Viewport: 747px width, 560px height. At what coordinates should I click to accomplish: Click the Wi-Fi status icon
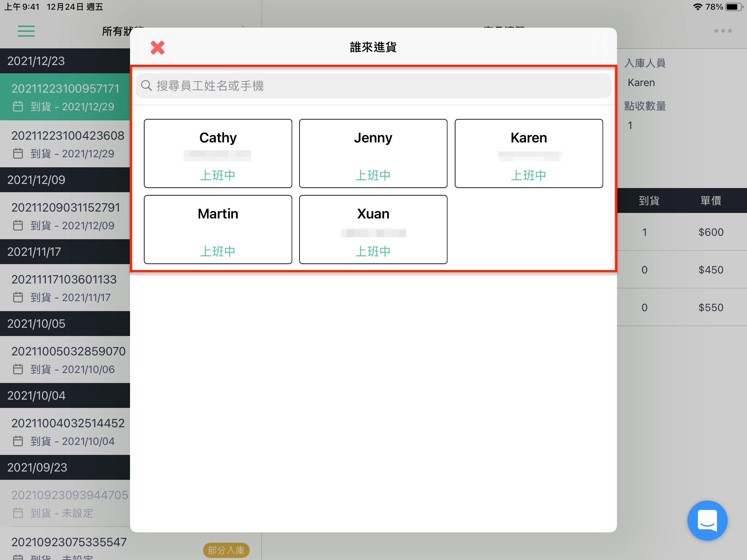point(698,7)
